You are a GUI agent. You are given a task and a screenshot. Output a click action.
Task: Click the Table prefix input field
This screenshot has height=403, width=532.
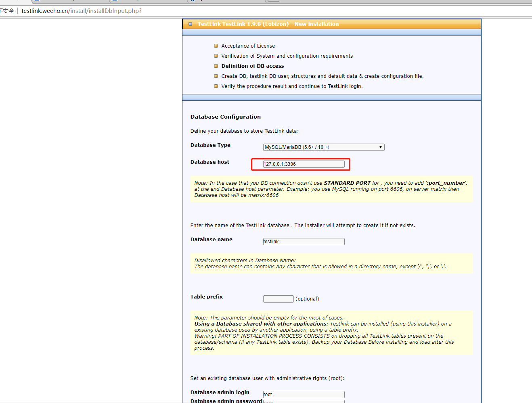[279, 299]
